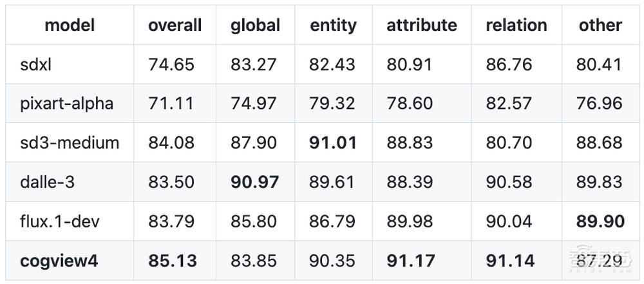Click the "model" column header
Viewport: 644px width, 284px height.
point(70,25)
